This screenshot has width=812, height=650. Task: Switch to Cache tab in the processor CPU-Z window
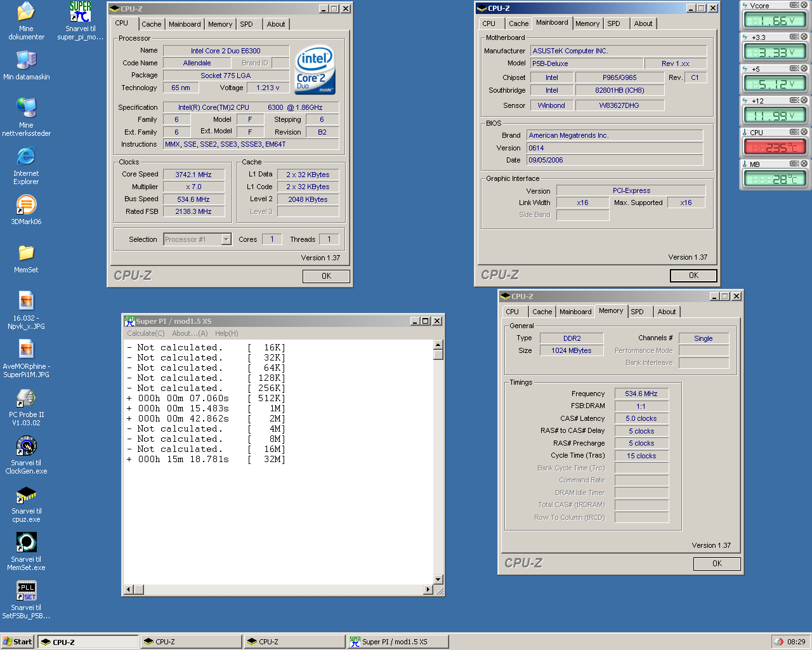coord(152,24)
